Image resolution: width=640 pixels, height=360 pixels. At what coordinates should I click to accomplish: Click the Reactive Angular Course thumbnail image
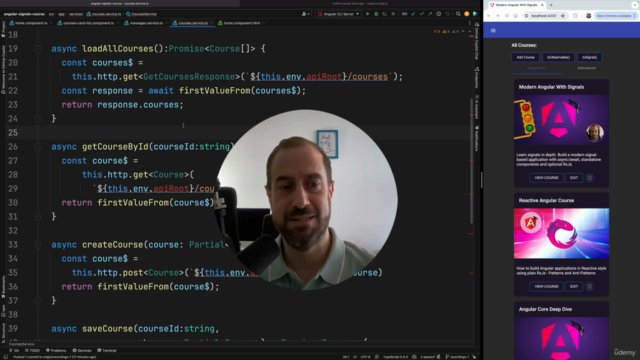coord(561,233)
